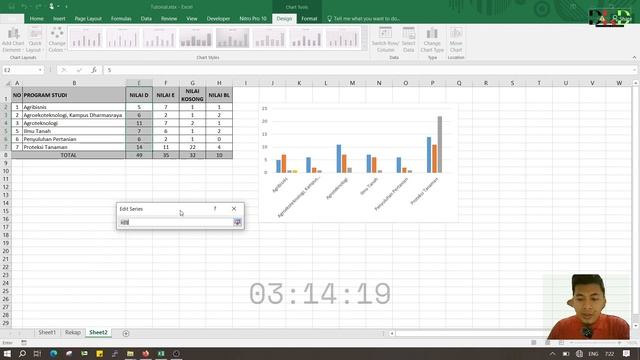Click the Insert Function fx icon
Image resolution: width=640 pixels, height=360 pixels.
click(94, 70)
